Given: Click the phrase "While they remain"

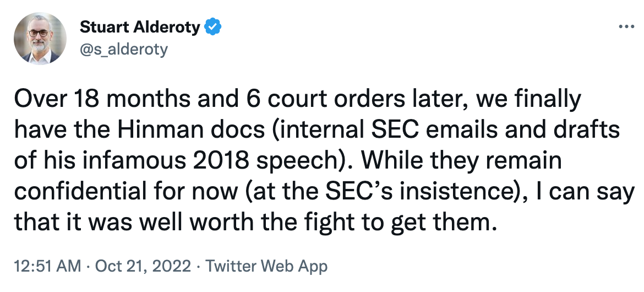Looking at the screenshot, I should [x=461, y=160].
